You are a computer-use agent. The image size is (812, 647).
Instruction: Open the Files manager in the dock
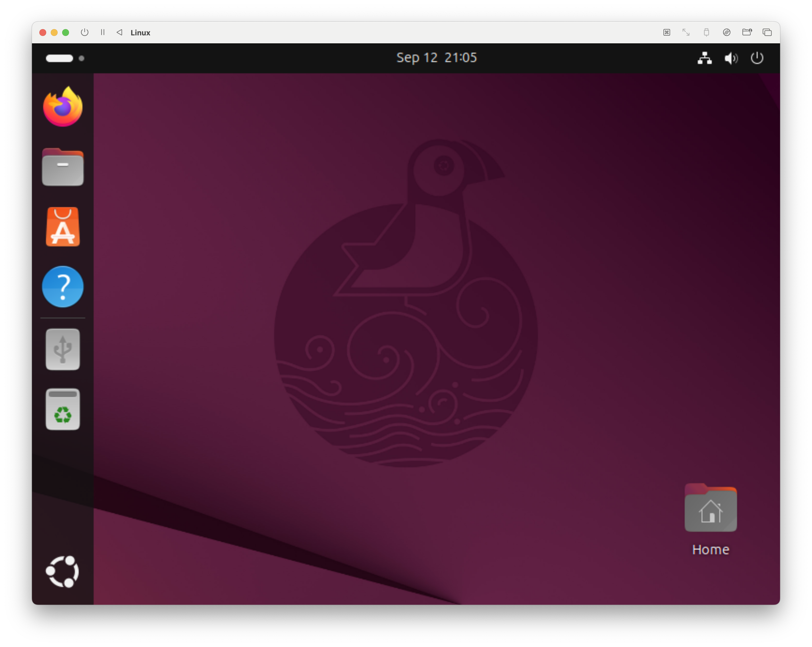(62, 167)
